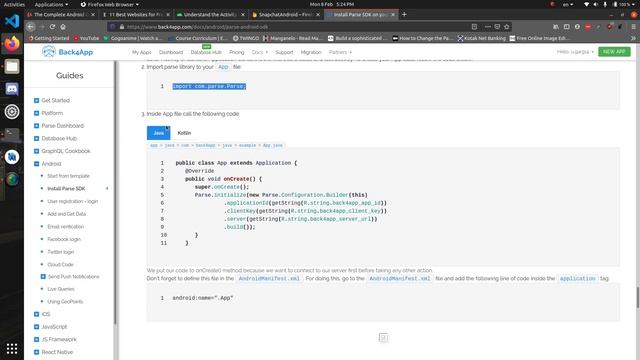The height and width of the screenshot is (360, 640).
Task: Toggle reader view in address bar
Action: pos(474,27)
